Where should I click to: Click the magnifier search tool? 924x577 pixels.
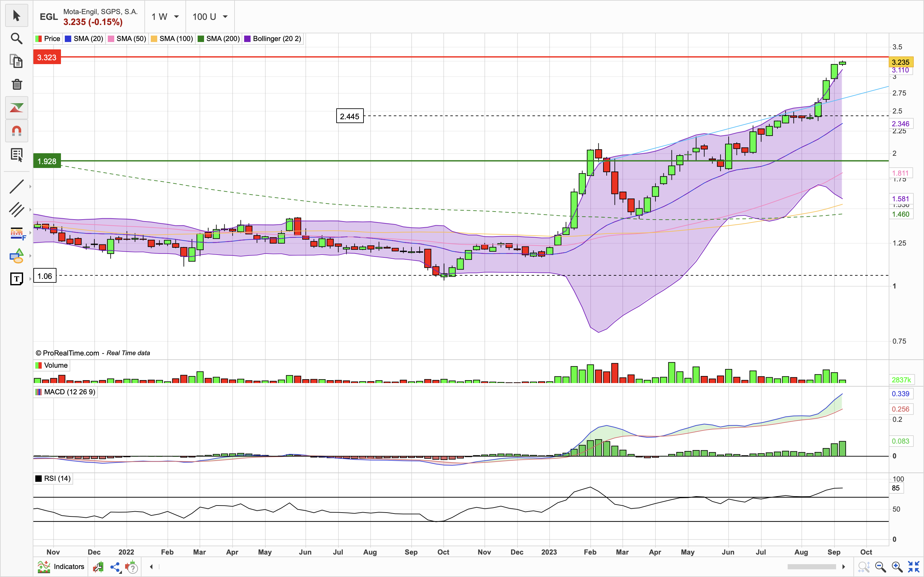click(16, 38)
